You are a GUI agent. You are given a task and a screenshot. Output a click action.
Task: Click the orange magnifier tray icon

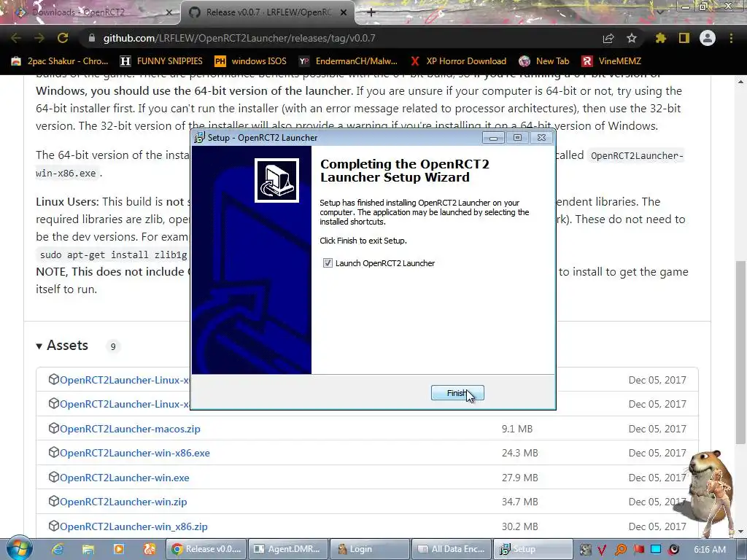point(620,550)
